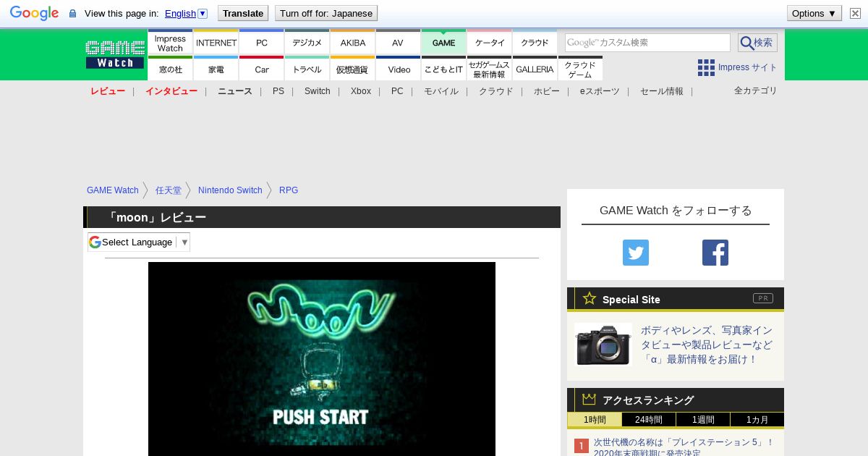This screenshot has height=456, width=868.
Task: Click the GAME Watch breadcrumb link
Action: pyautogui.click(x=113, y=190)
